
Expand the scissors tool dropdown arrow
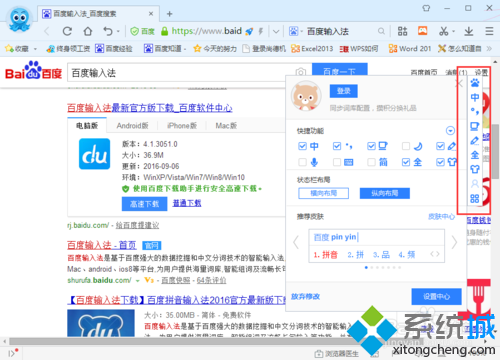454,32
